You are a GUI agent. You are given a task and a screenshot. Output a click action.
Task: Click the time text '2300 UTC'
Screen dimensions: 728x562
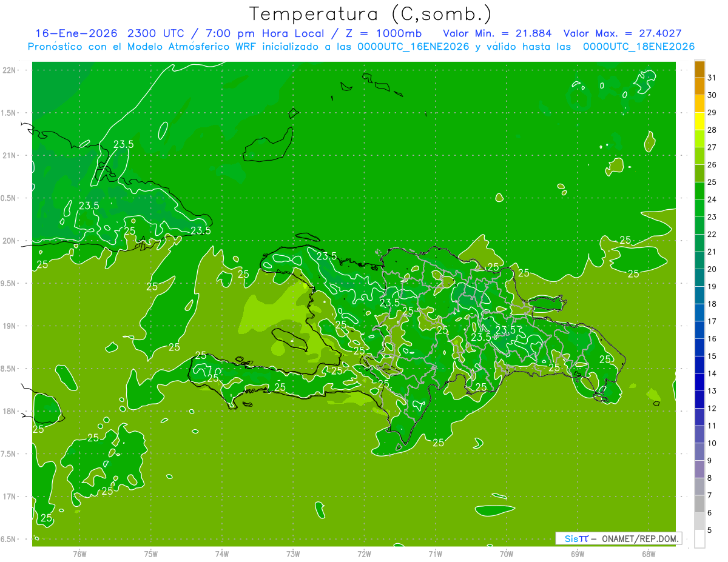point(157,33)
